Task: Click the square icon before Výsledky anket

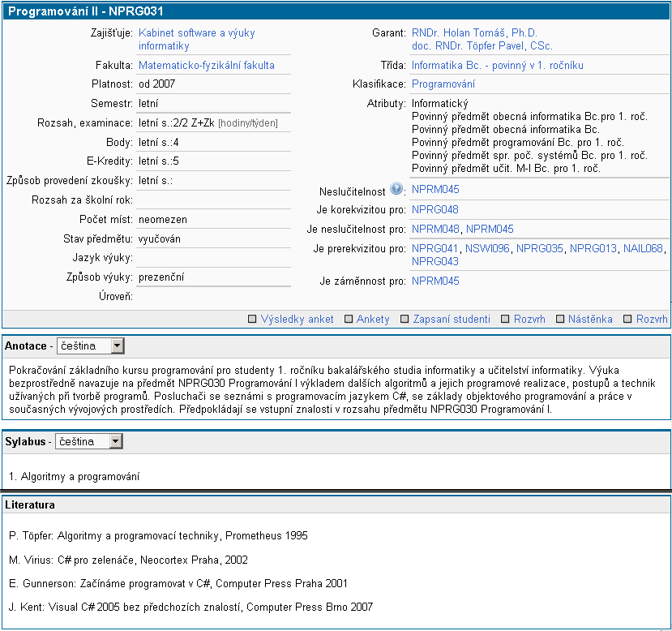Action: coord(253,320)
